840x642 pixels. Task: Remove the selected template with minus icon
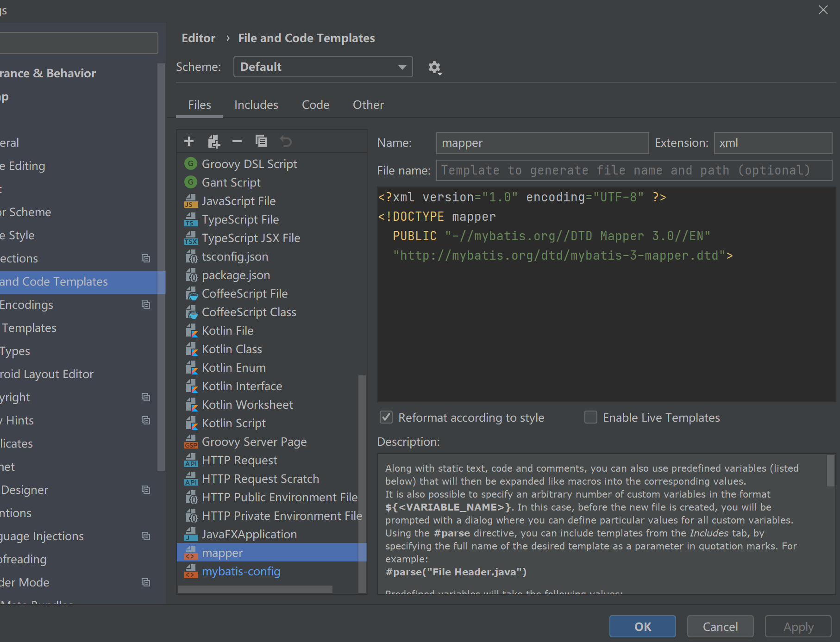[237, 141]
